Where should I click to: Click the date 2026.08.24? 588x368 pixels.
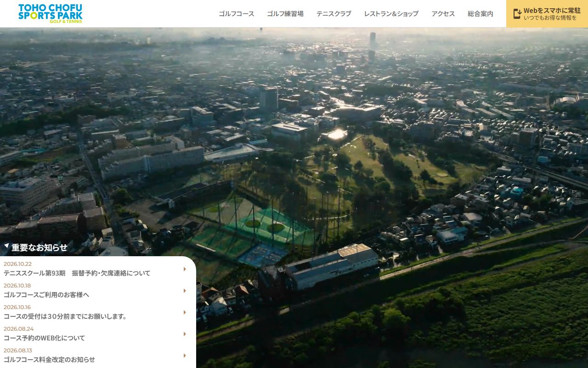click(x=19, y=329)
